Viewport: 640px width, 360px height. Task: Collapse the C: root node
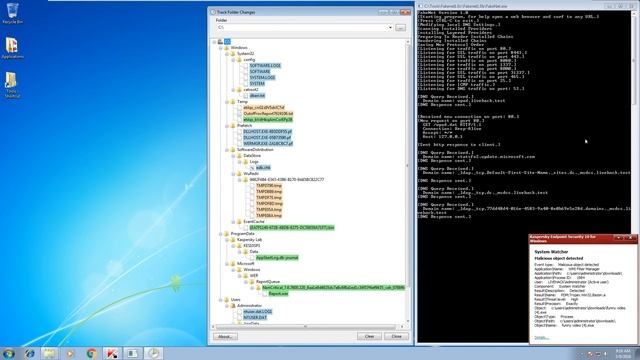214,42
